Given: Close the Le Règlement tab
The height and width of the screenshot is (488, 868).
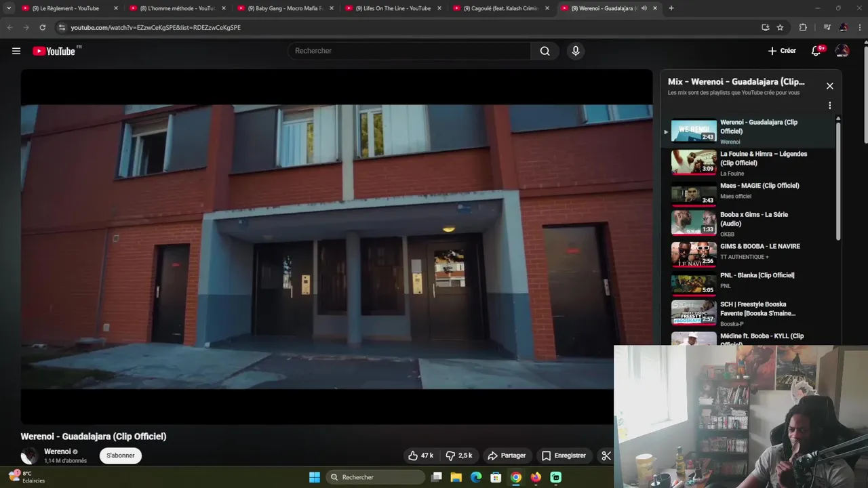Looking at the screenshot, I should coord(116,8).
